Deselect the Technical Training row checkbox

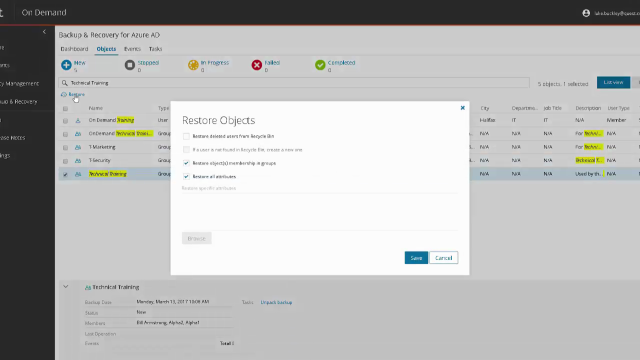[x=65, y=174]
